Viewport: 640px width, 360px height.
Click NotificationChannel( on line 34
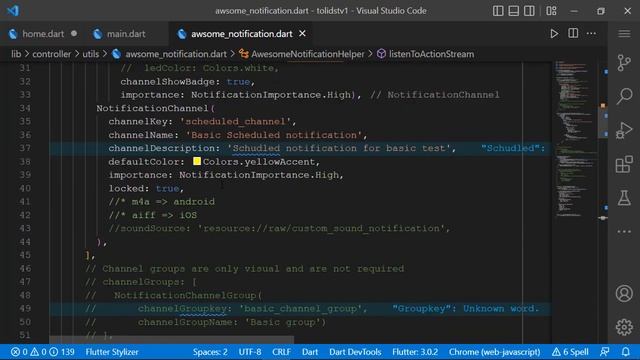(156, 108)
